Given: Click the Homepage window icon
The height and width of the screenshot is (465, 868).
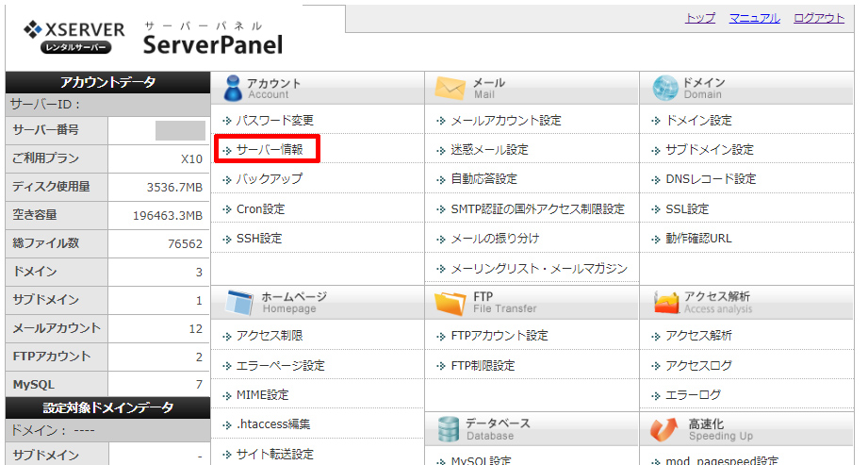Looking at the screenshot, I should coord(239,303).
